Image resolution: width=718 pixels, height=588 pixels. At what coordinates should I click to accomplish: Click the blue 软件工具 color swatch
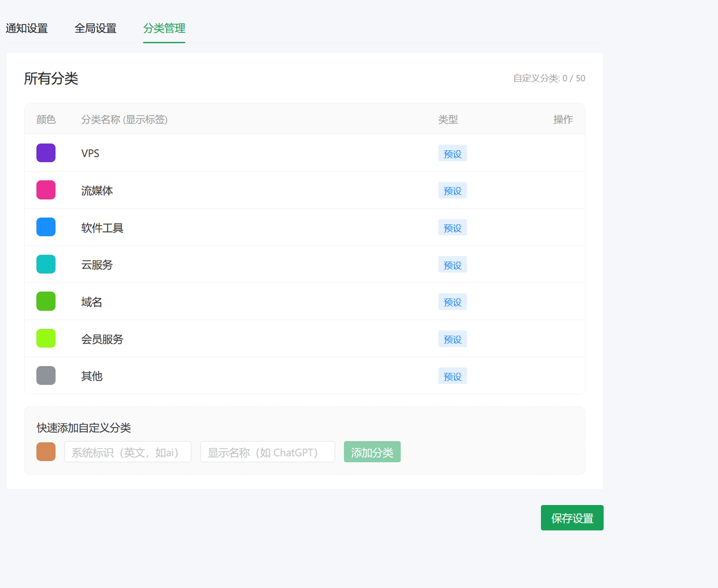coord(46,227)
